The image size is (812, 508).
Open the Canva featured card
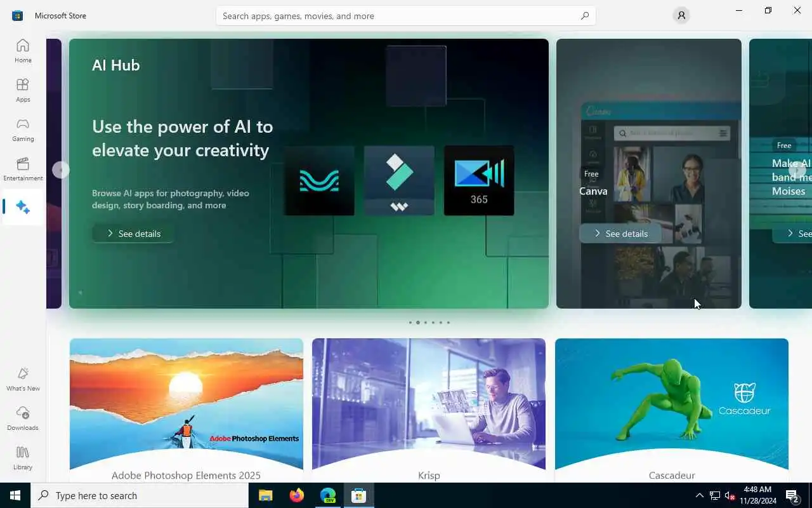click(x=649, y=173)
